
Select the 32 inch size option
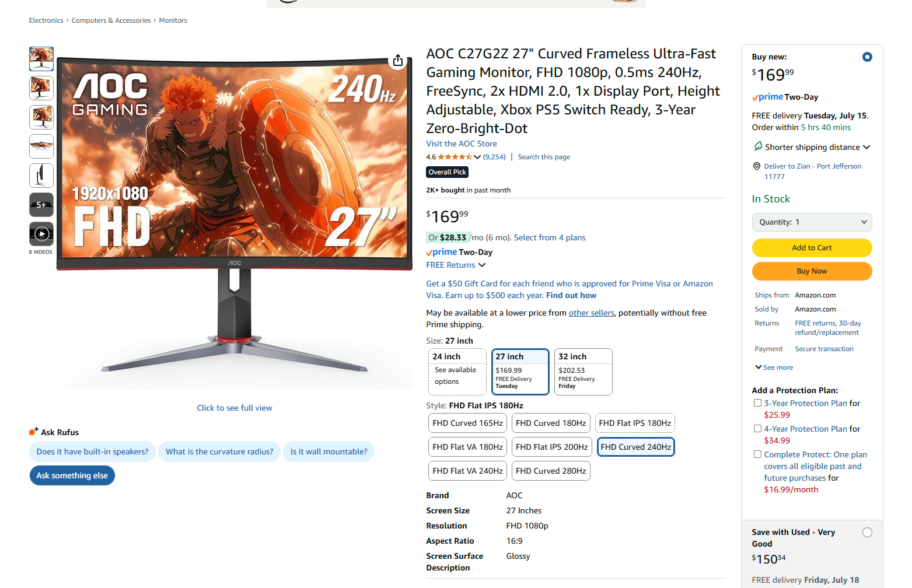(583, 372)
